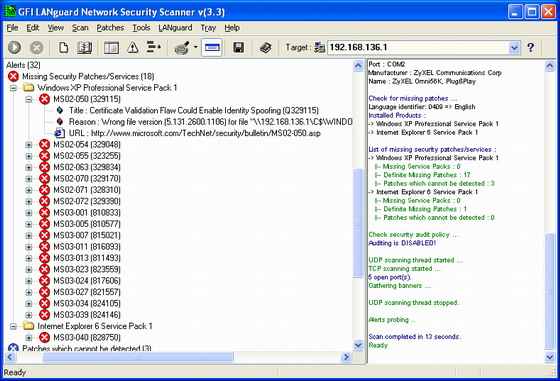The image size is (560, 381).
Task: Open the Tools menu
Action: click(x=141, y=28)
